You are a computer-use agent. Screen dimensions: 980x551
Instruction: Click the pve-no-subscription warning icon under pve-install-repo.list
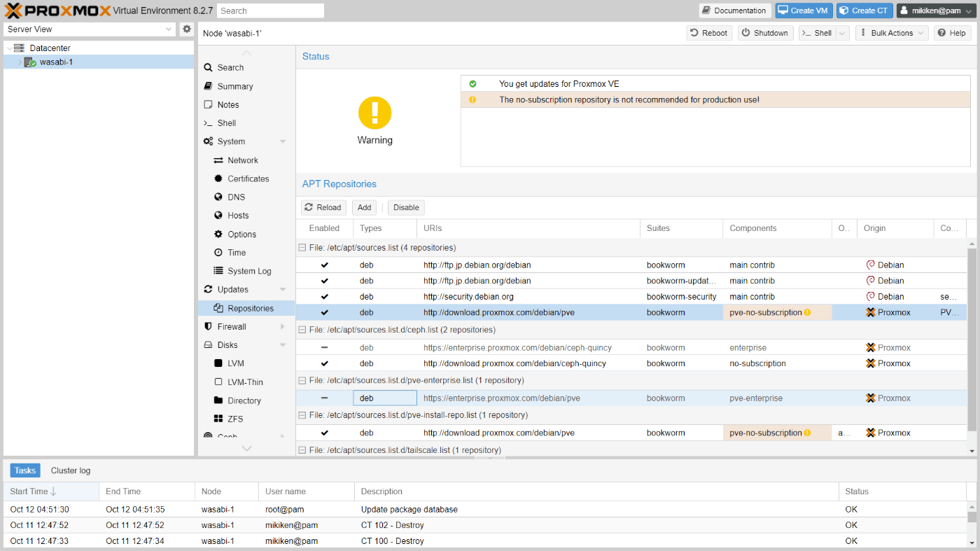(x=807, y=433)
